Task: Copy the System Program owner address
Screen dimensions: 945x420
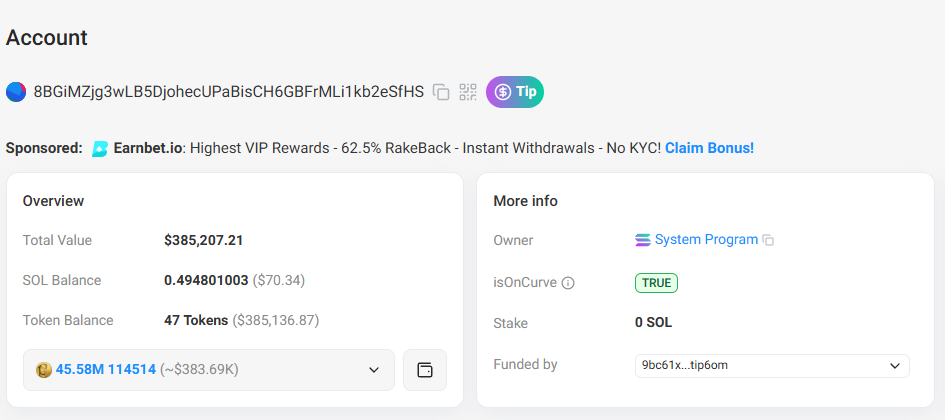Action: point(768,240)
